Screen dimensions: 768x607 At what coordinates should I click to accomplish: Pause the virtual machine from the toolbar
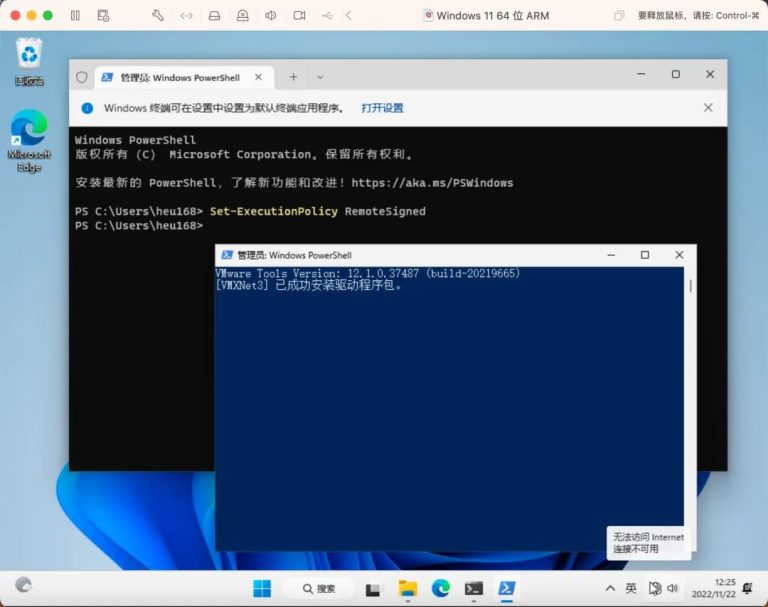pyautogui.click(x=75, y=16)
